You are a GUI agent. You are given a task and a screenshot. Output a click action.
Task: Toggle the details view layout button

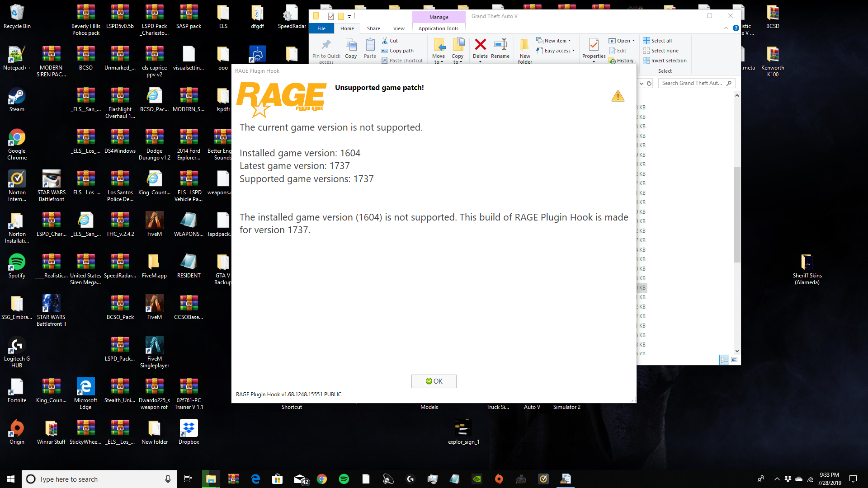coord(724,360)
